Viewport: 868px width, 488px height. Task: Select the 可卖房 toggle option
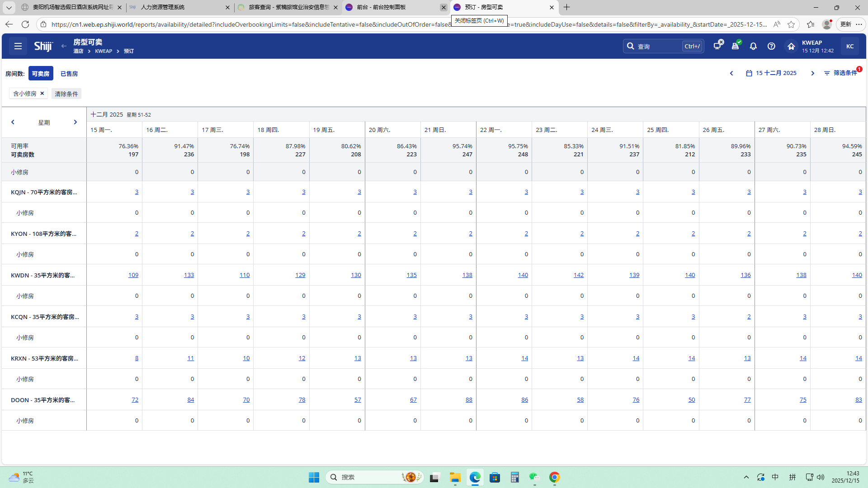click(x=41, y=74)
